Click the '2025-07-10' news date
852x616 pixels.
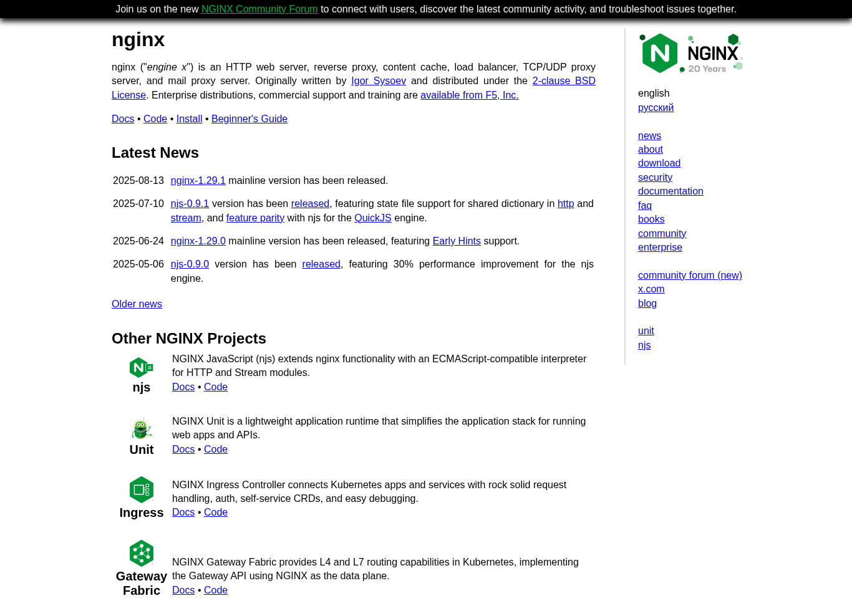pos(138,204)
